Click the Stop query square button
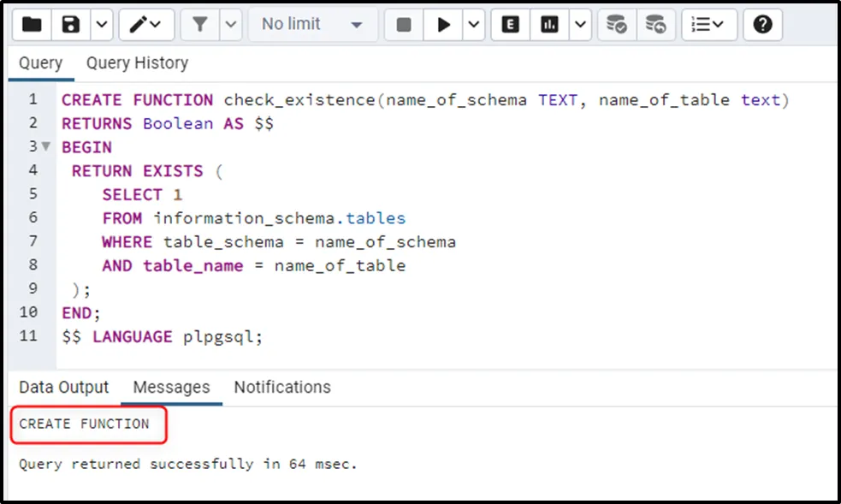 click(x=404, y=25)
